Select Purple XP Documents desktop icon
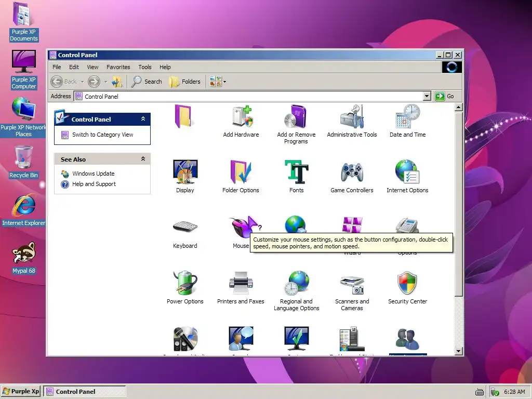Screen dimensions: 532x399 tap(23, 22)
